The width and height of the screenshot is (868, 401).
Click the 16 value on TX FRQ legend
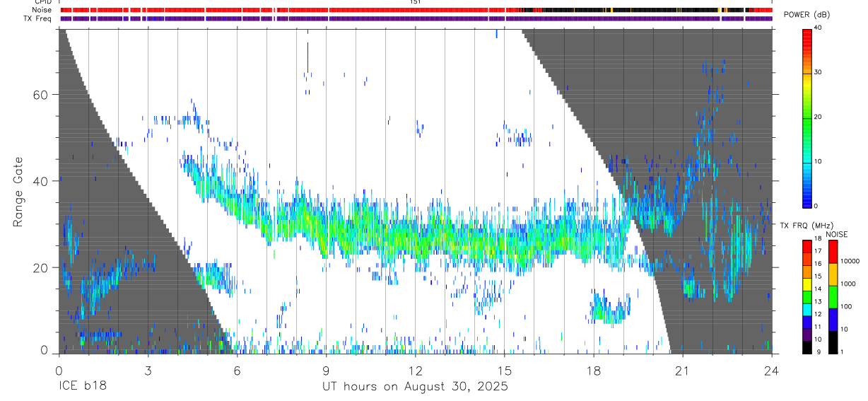(819, 265)
